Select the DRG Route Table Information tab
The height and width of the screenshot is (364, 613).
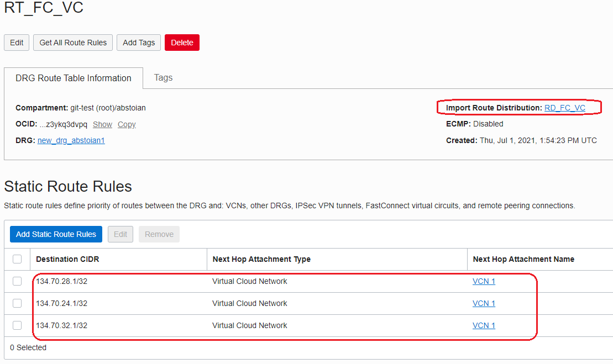point(74,78)
